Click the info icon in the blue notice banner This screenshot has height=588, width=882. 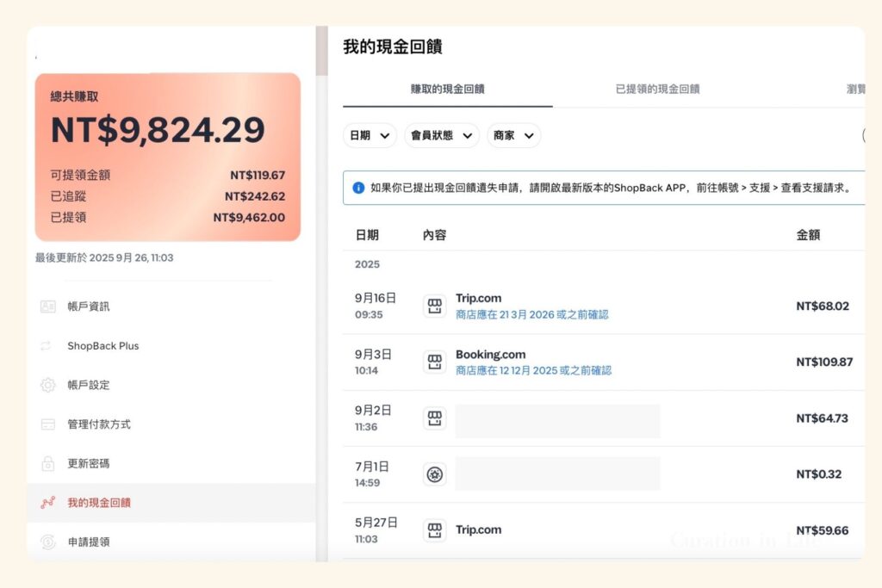point(357,188)
